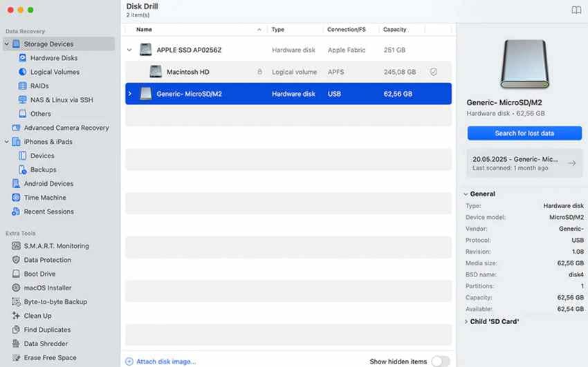Click the Data Protection shield icon
588x367 pixels.
coord(16,259)
